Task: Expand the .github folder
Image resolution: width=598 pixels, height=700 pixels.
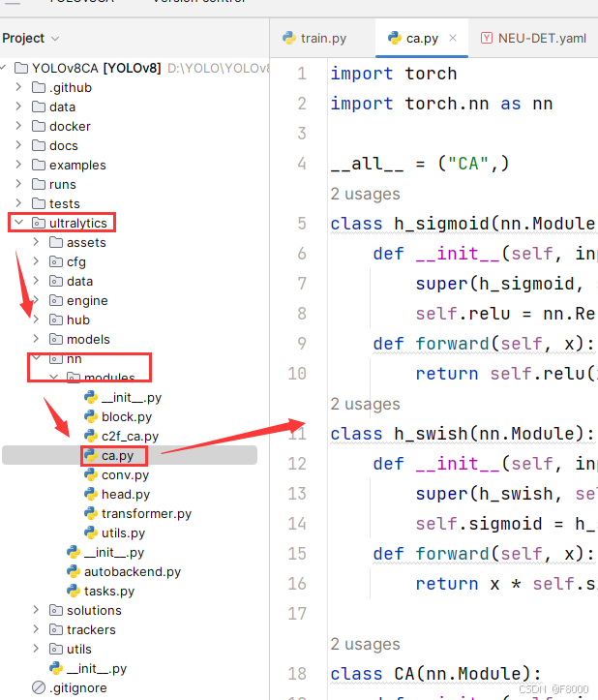Action: [18, 87]
